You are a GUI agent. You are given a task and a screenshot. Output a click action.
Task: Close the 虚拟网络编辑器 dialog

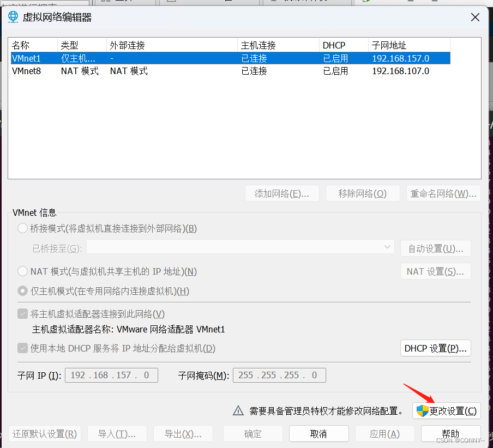475,17
